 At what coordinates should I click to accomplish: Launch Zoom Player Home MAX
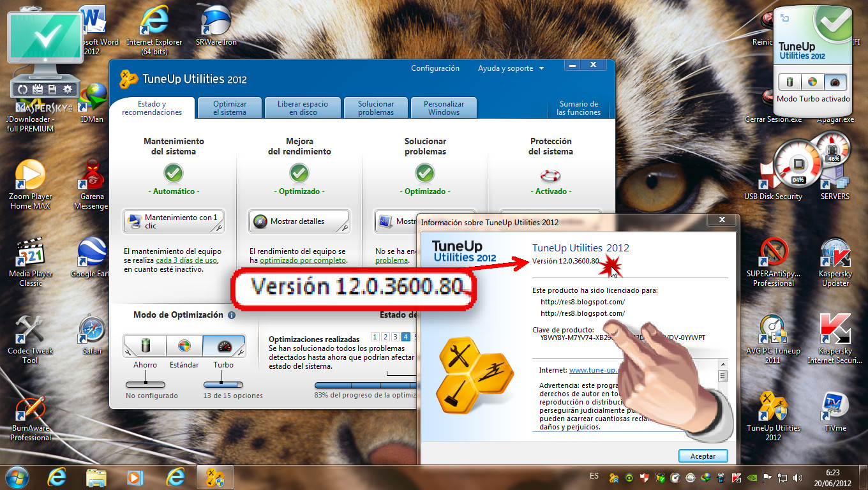[x=31, y=184]
